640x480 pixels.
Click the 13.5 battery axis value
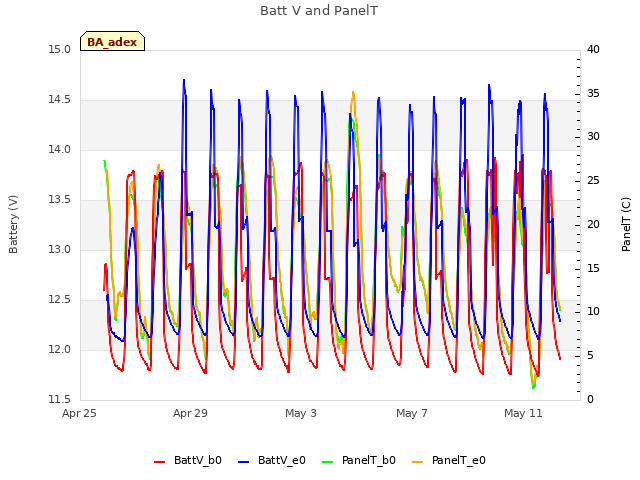point(60,200)
